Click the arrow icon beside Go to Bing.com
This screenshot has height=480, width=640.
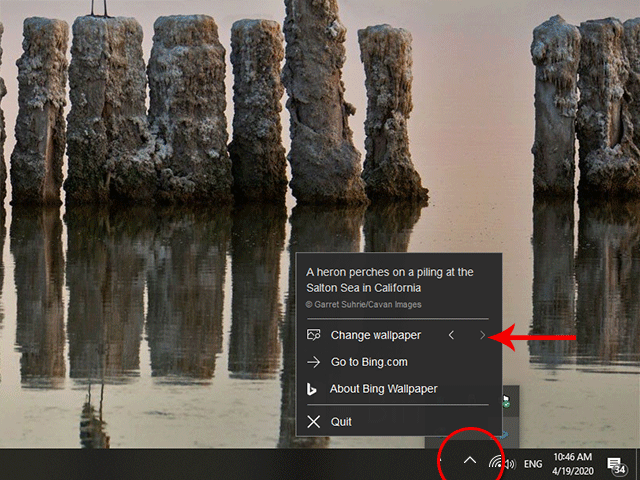[x=313, y=362]
